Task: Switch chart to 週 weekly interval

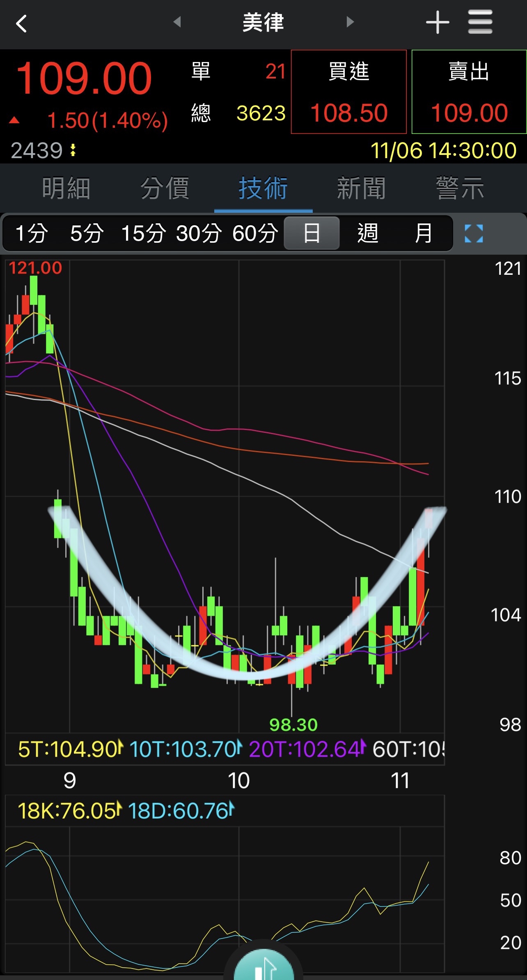Action: tap(367, 233)
